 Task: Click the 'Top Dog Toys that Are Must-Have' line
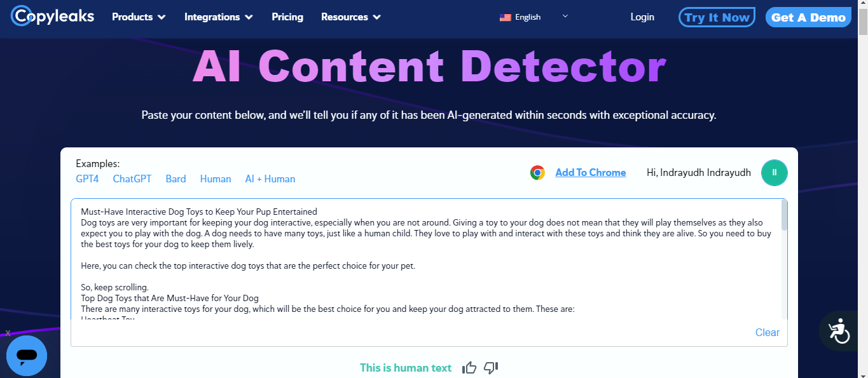[x=170, y=298]
